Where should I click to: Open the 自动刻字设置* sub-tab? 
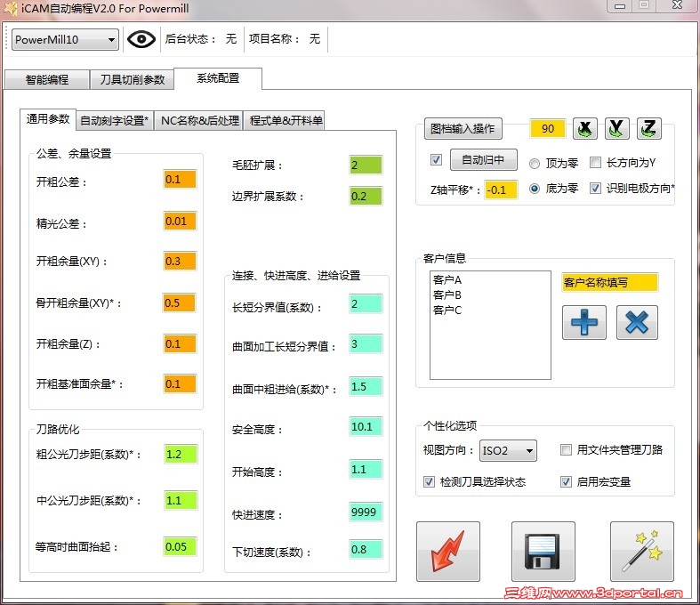[114, 120]
